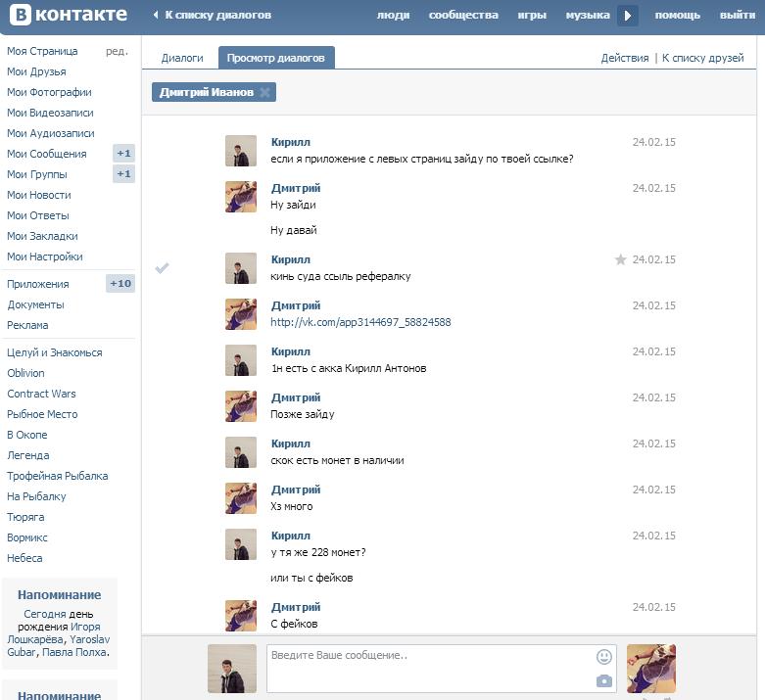
Task: Open 'Мои Фотографии' in sidebar
Action: [x=49, y=92]
